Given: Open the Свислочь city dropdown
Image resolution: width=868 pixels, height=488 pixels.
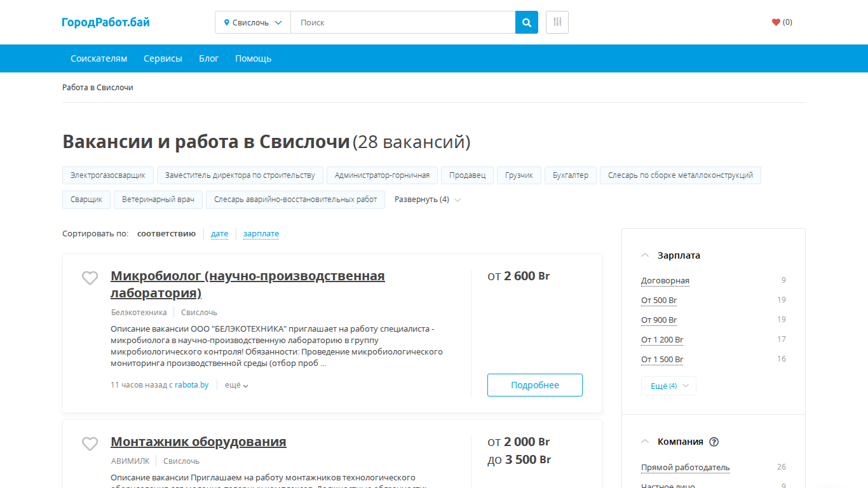Looking at the screenshot, I should 253,22.
